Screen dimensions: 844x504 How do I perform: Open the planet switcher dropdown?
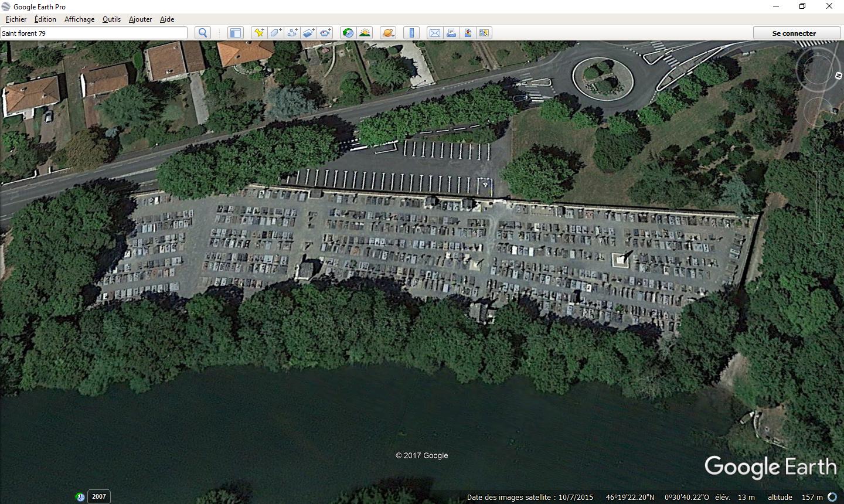(x=388, y=33)
